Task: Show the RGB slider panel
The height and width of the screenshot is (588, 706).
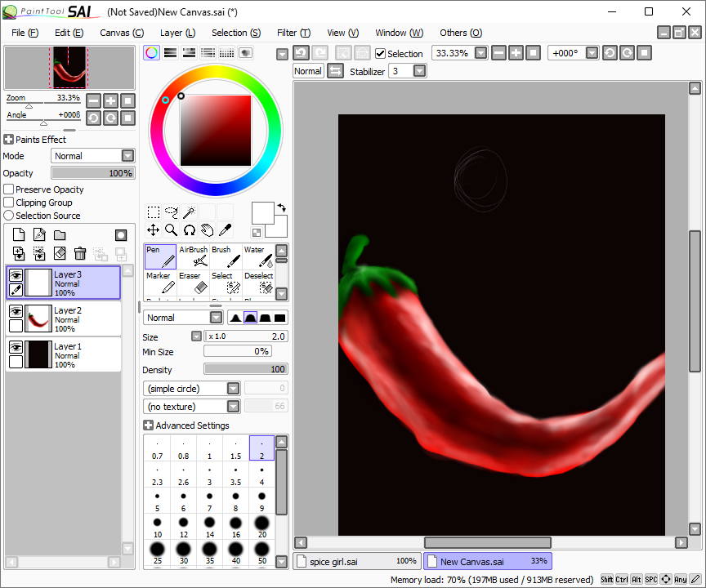Action: (171, 52)
